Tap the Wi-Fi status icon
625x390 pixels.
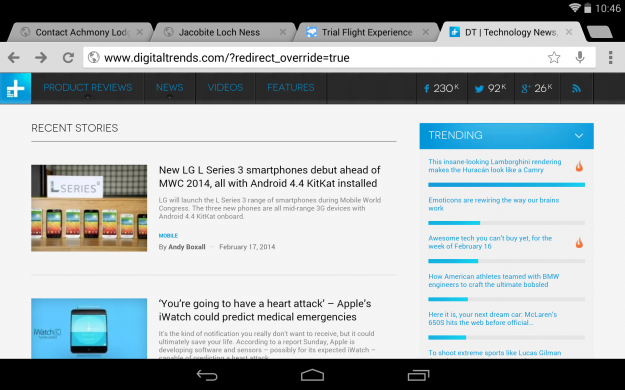(574, 8)
